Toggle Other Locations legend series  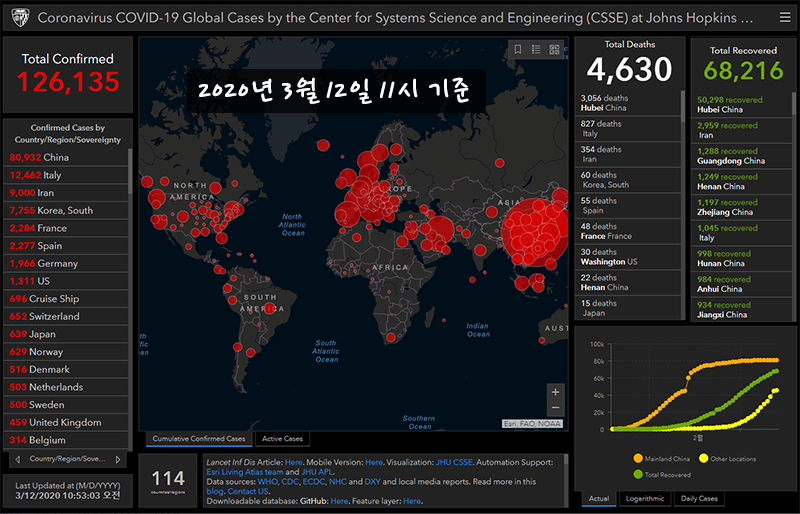pos(728,458)
